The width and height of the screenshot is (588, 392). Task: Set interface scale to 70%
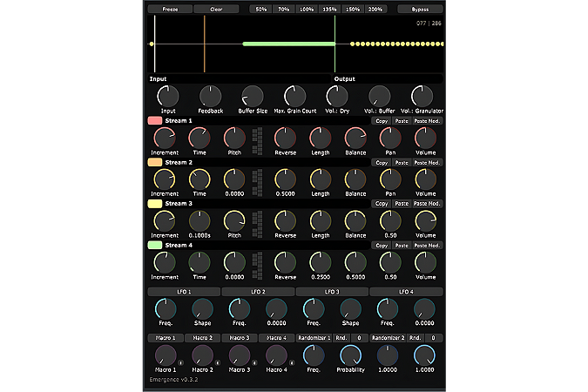click(x=284, y=9)
